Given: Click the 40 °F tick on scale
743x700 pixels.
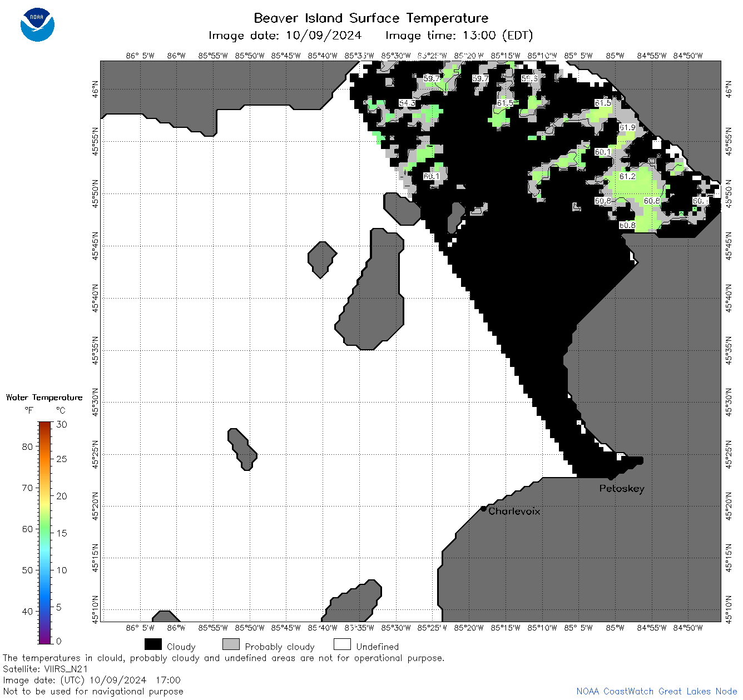Looking at the screenshot, I should [27, 611].
